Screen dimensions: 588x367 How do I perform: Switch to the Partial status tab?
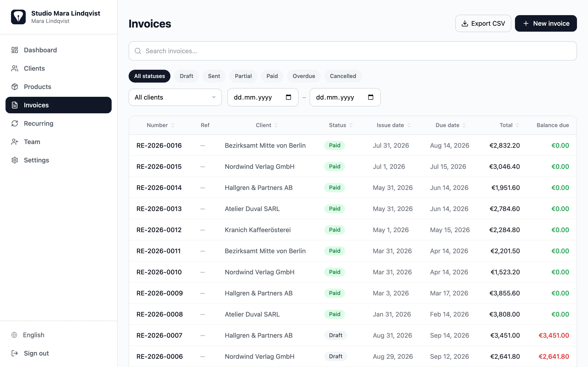243,76
